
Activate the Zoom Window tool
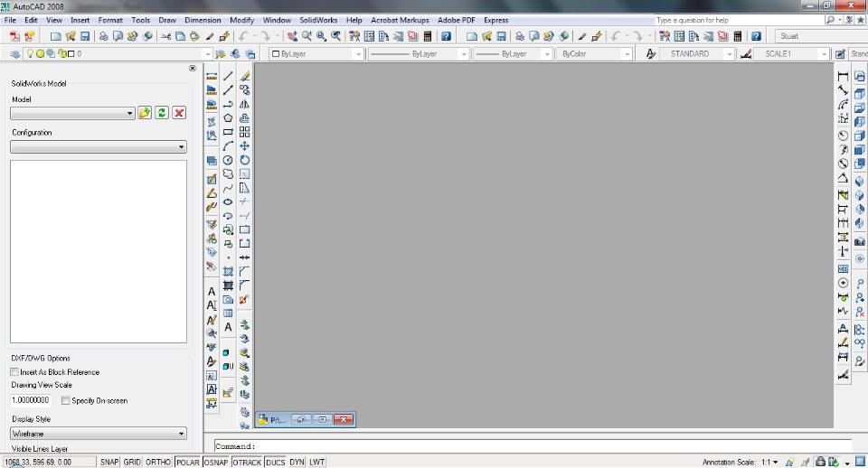[x=321, y=36]
